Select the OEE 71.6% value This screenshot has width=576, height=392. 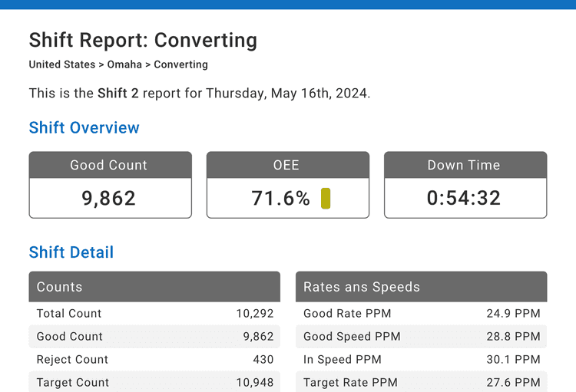click(280, 199)
